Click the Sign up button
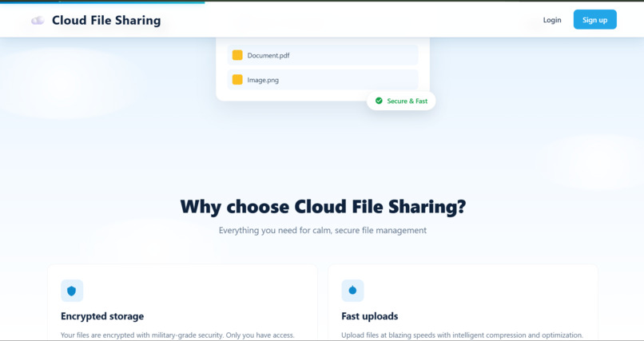 [594, 20]
